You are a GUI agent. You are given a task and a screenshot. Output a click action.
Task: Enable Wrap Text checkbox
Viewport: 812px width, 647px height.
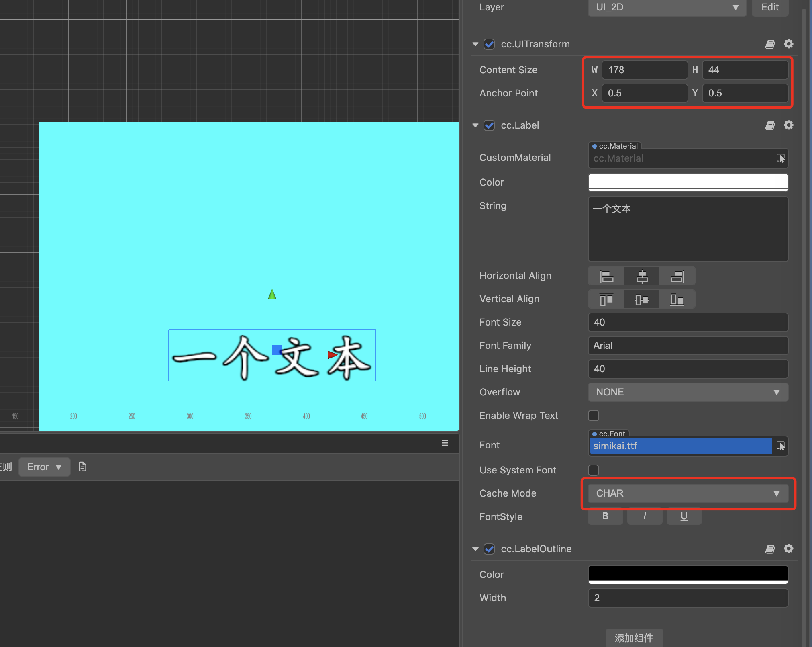pos(594,415)
